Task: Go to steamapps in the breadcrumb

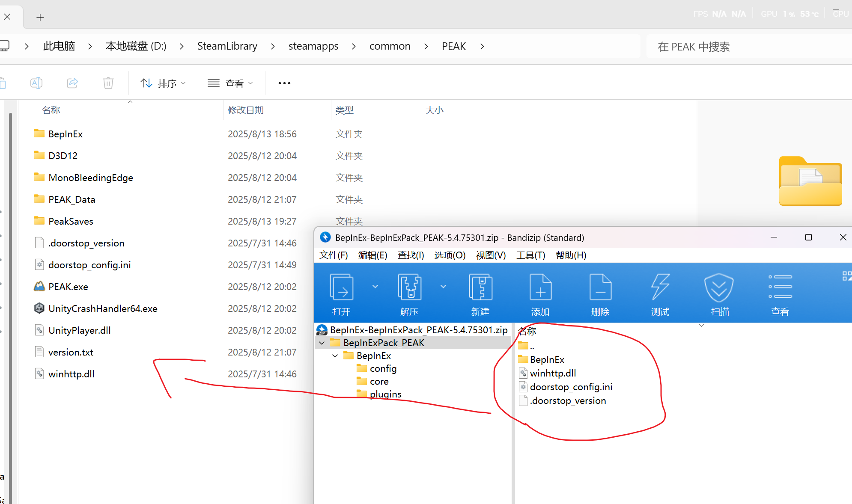Action: 313,46
